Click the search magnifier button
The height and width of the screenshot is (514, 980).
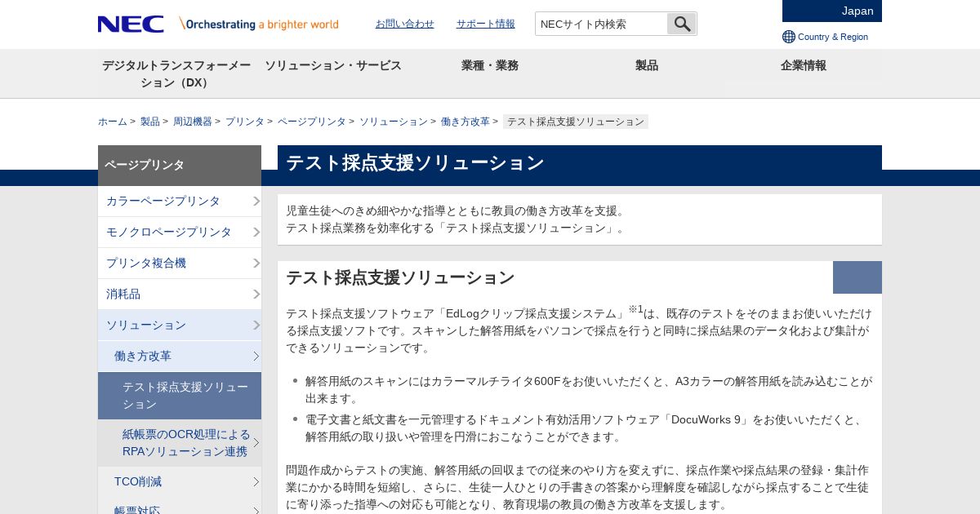[x=682, y=24]
